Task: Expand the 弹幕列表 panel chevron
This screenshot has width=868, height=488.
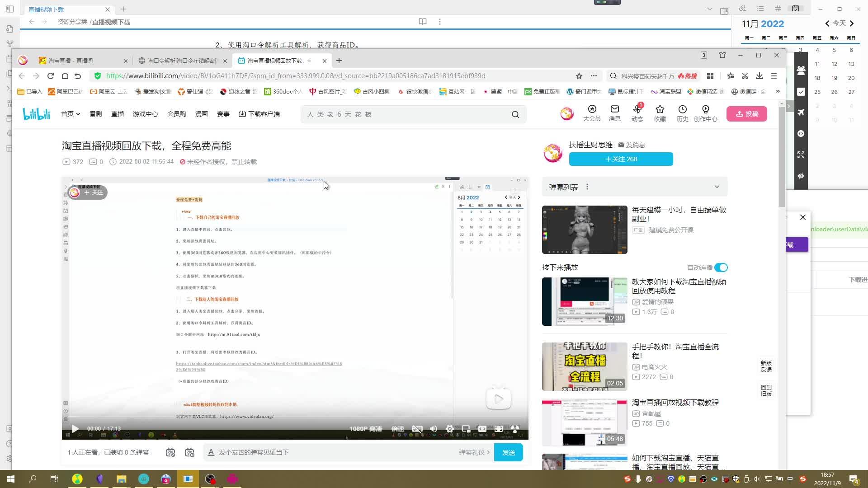Action: (x=717, y=187)
